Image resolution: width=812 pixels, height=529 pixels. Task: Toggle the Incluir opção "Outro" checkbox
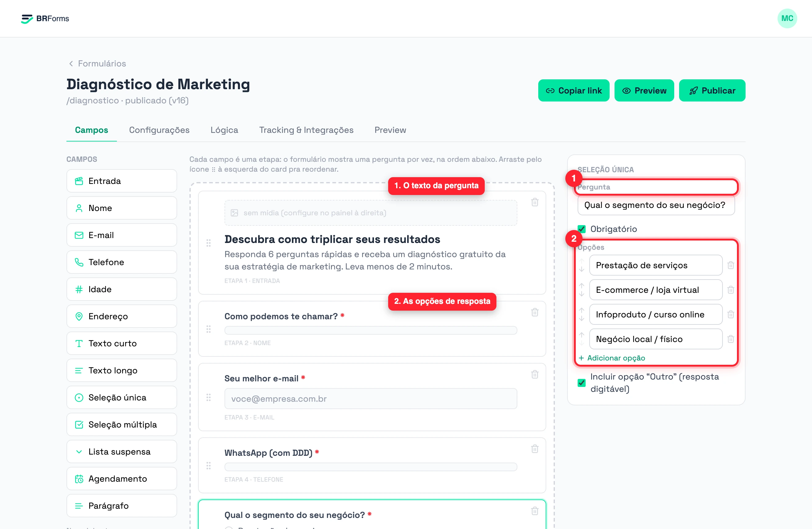(x=582, y=383)
